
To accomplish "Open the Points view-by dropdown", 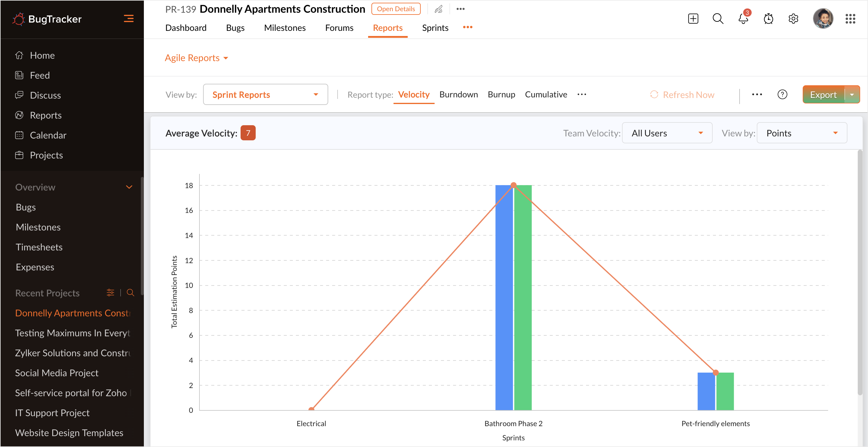I will pos(802,133).
